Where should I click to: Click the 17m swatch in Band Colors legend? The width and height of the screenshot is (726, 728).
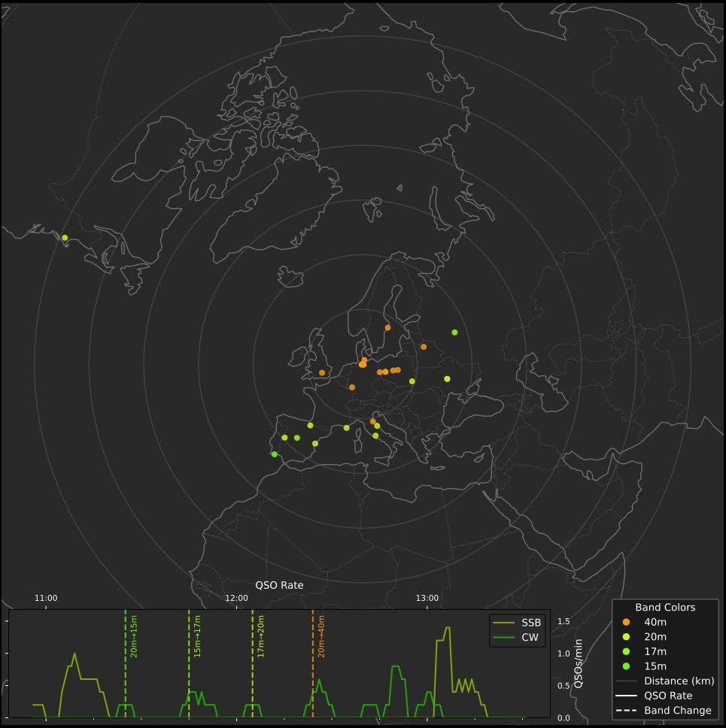[x=626, y=652]
